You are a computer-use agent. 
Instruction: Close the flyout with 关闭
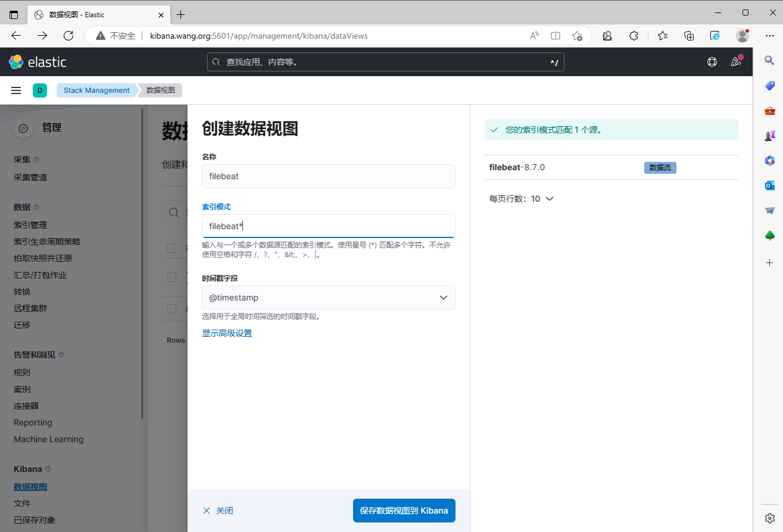[218, 511]
